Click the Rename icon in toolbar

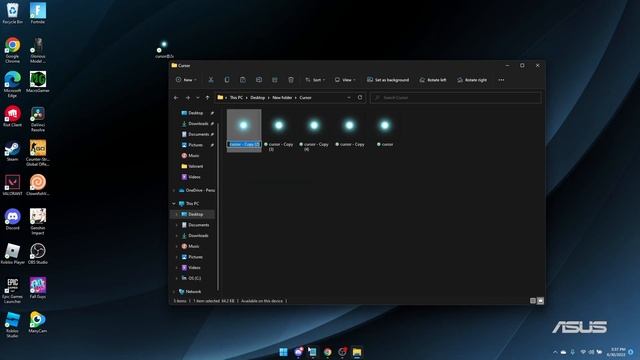(259, 80)
